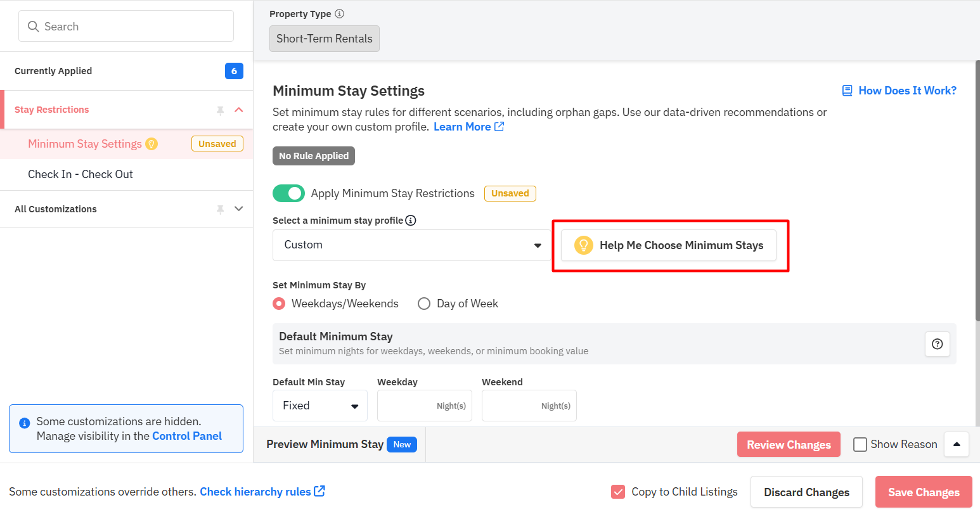980x519 pixels.
Task: Click Unsaved badge beside Apply Minimum Stay Restrictions
Action: click(x=510, y=193)
